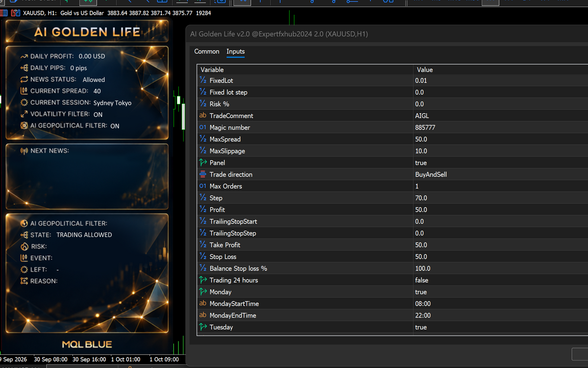Viewport: 588px width, 368px height.
Task: Click the '0.00 USD' daily profit value
Action: point(92,56)
